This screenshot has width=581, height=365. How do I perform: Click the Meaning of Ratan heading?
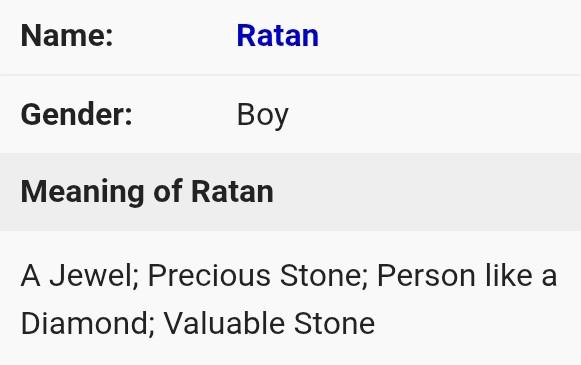point(147,193)
